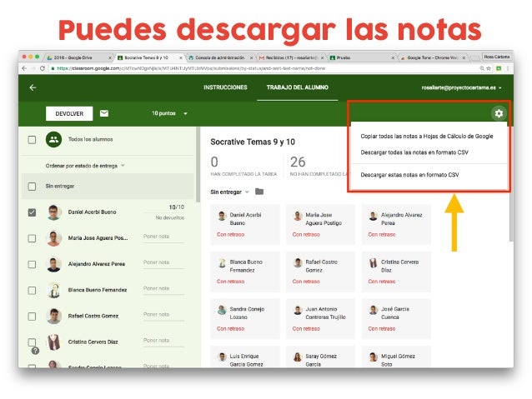Click the green extension icon in Chrome toolbar
532x399 pixels.
[x=499, y=68]
